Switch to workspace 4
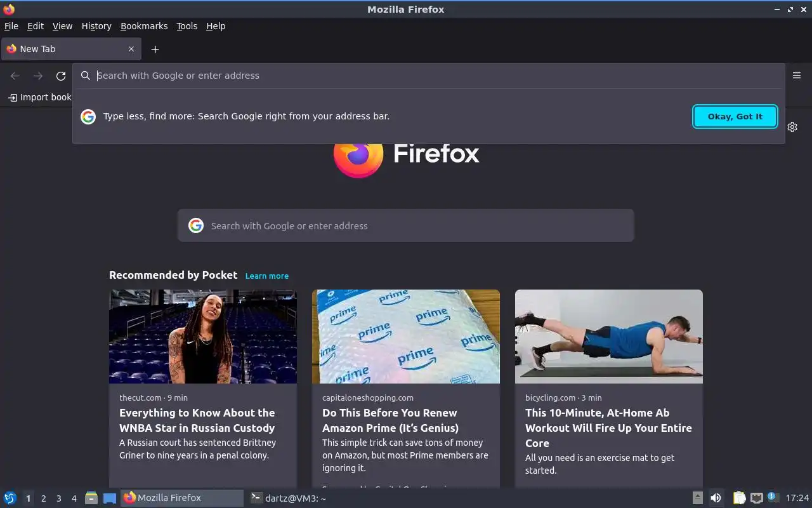Viewport: 812px width, 508px height. pyautogui.click(x=74, y=498)
